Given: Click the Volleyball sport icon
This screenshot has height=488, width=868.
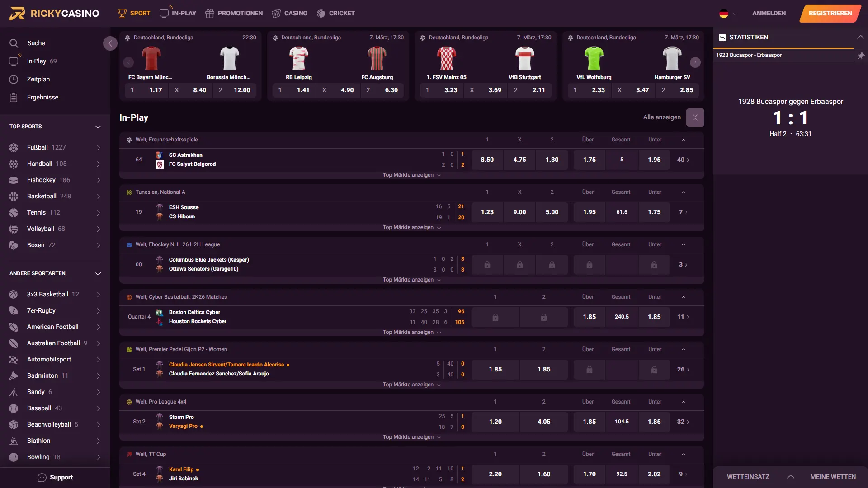Looking at the screenshot, I should point(14,229).
